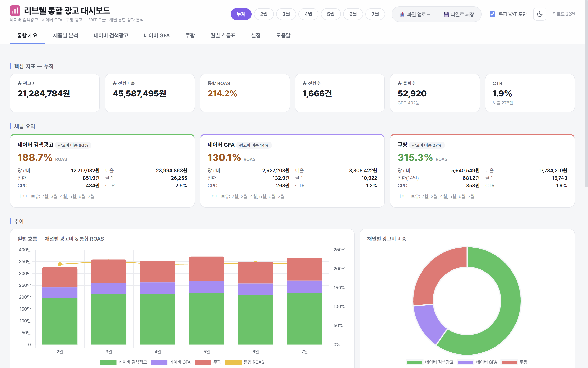Switch to the 제품별 분석 tab
The image size is (588, 368).
pyautogui.click(x=65, y=36)
